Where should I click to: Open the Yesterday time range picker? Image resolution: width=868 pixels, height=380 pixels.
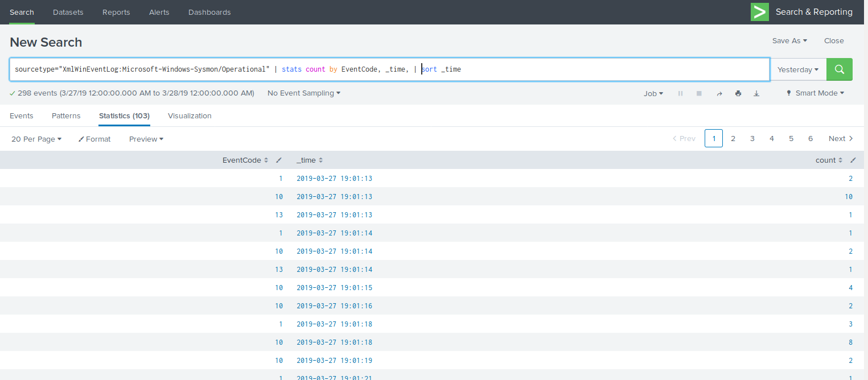(798, 69)
